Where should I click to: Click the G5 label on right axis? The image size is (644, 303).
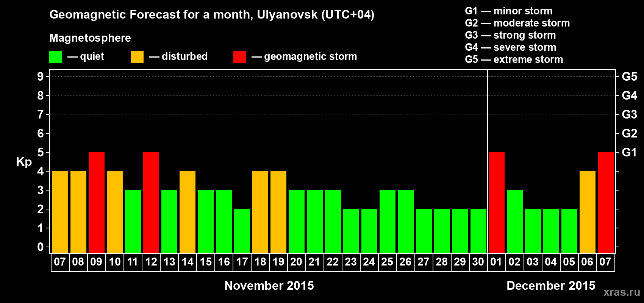[630, 77]
